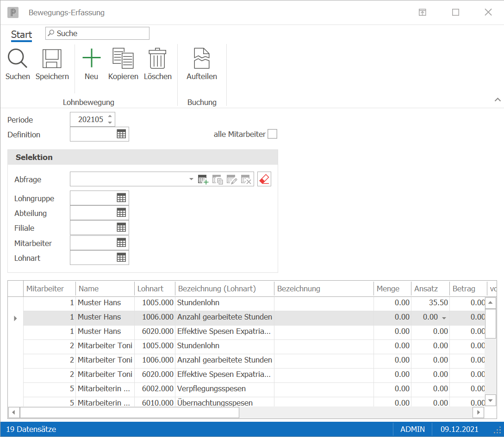Collapse the ribbon with the chevron

[498, 99]
